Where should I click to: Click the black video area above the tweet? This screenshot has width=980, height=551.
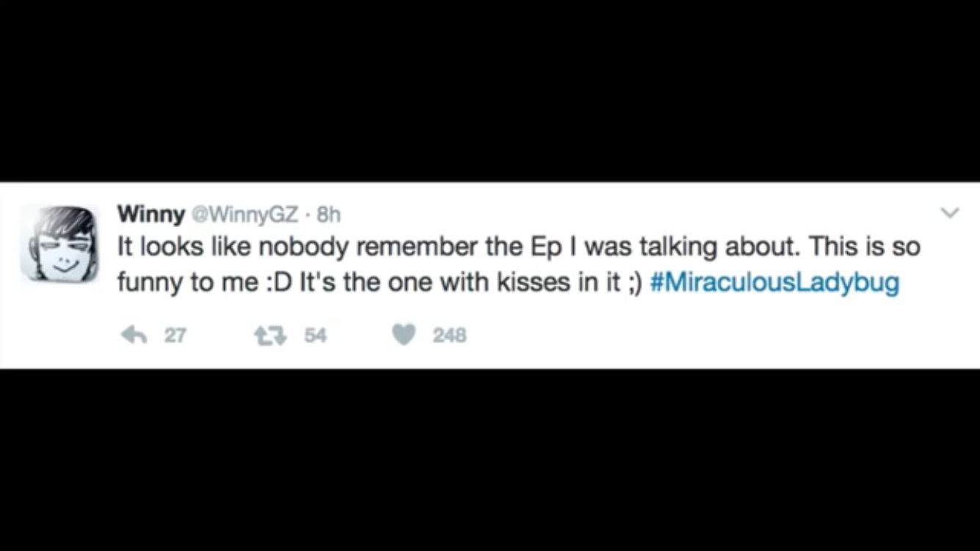(490, 90)
